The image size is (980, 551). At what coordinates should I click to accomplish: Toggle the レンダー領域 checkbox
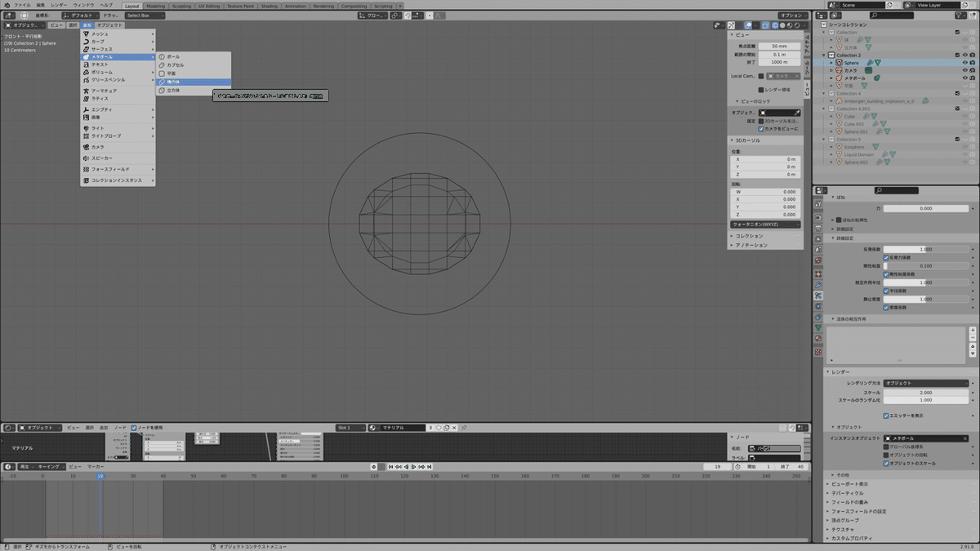coord(761,89)
